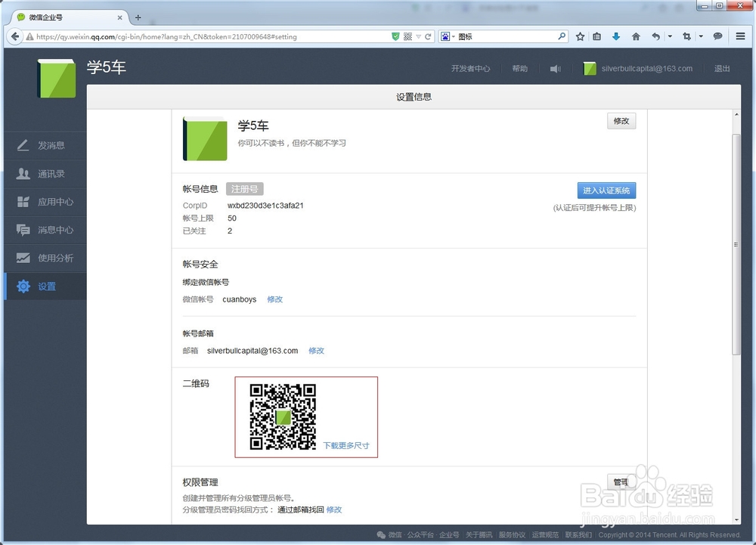This screenshot has height=545, width=756.
Task: Click 修改 after 通过邮箱找回
Action: pos(334,509)
